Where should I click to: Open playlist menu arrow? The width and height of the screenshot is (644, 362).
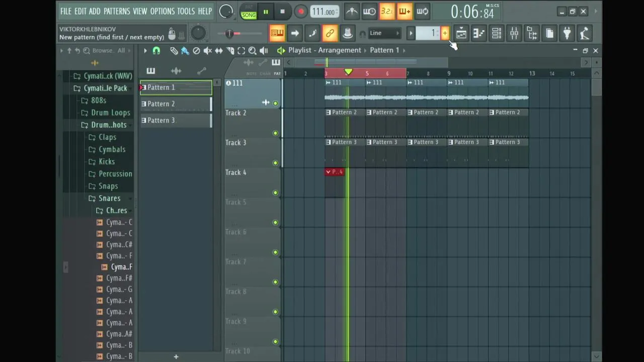[145, 50]
